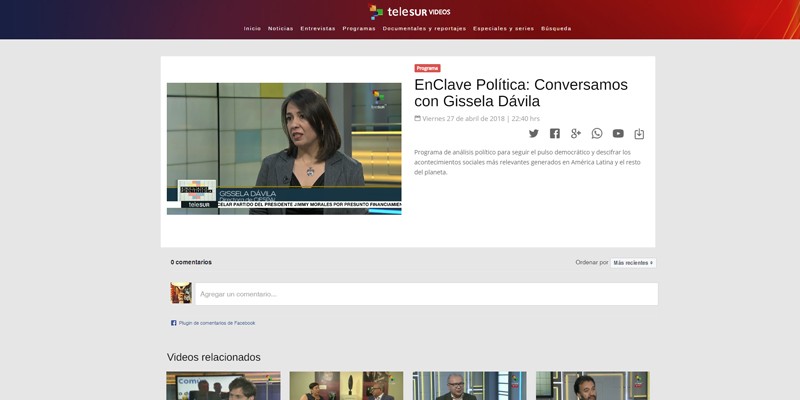The height and width of the screenshot is (400, 800).
Task: Click the red Programa category tag
Action: pyautogui.click(x=427, y=68)
